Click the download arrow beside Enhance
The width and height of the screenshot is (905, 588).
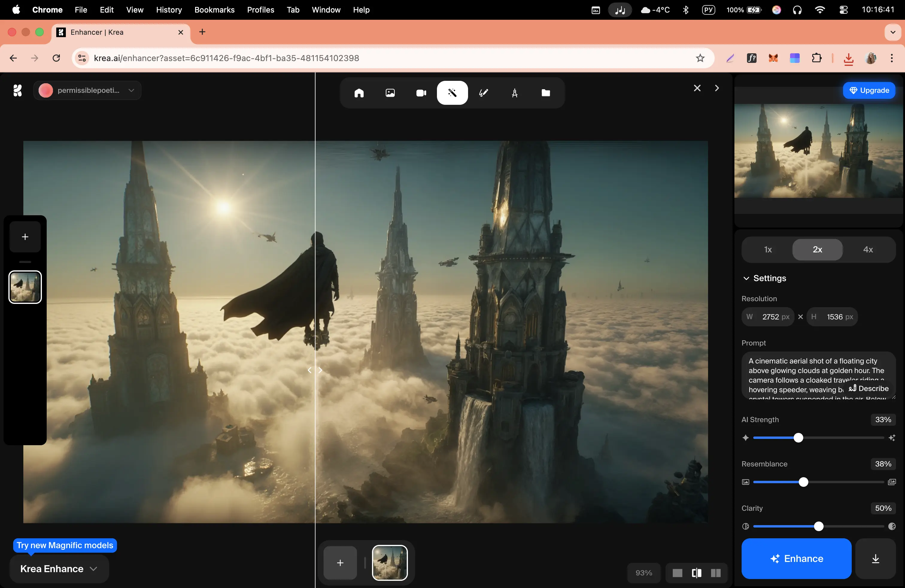click(875, 558)
